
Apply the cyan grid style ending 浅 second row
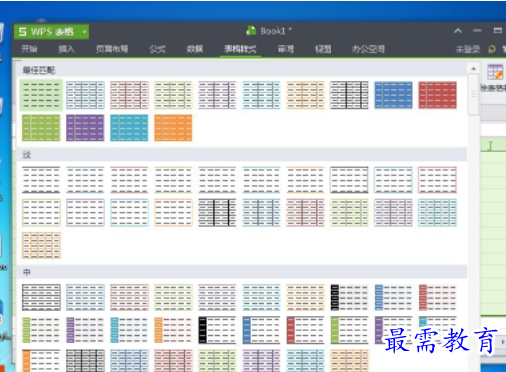437,213
